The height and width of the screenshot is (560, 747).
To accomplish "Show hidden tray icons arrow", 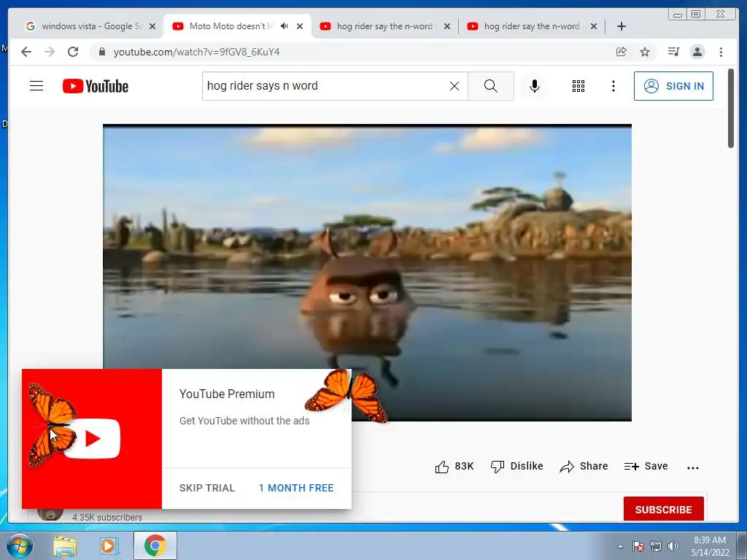I will (620, 546).
